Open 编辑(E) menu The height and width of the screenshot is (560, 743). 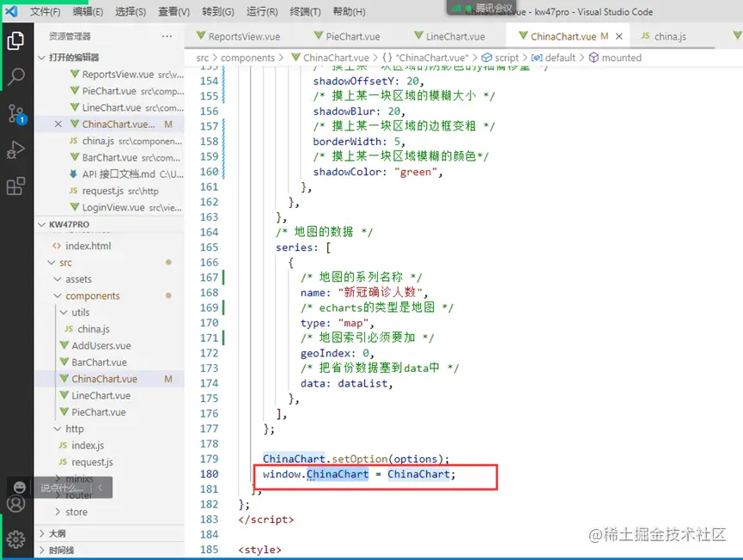coord(88,12)
